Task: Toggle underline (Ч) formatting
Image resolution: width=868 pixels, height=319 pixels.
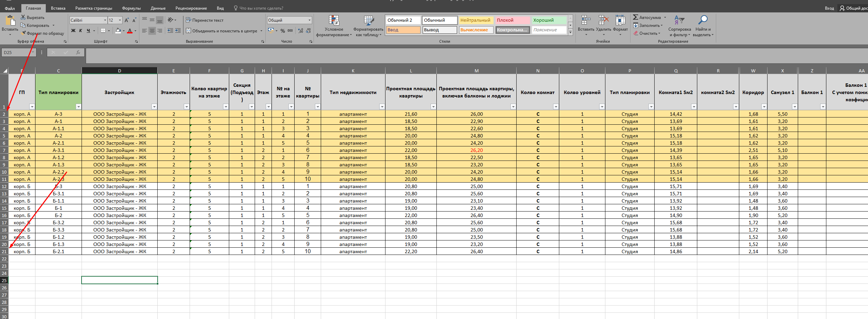Action: point(88,31)
